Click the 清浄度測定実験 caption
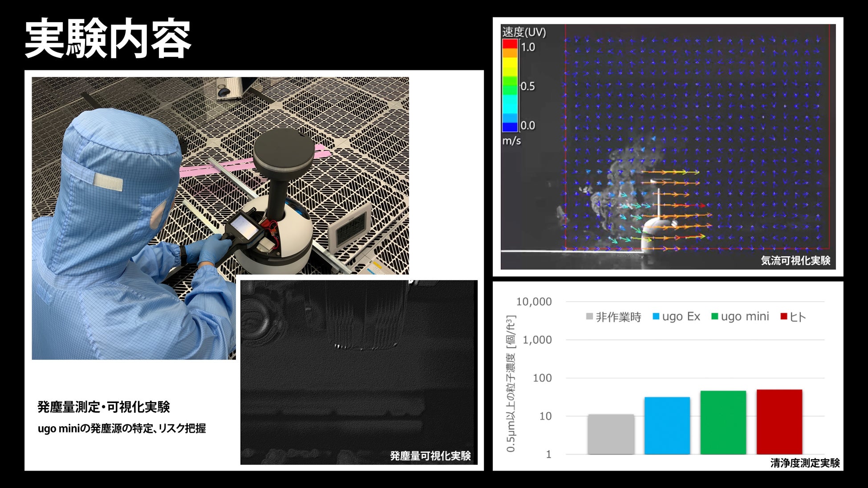Screen dimensions: 868x488 (x=805, y=463)
